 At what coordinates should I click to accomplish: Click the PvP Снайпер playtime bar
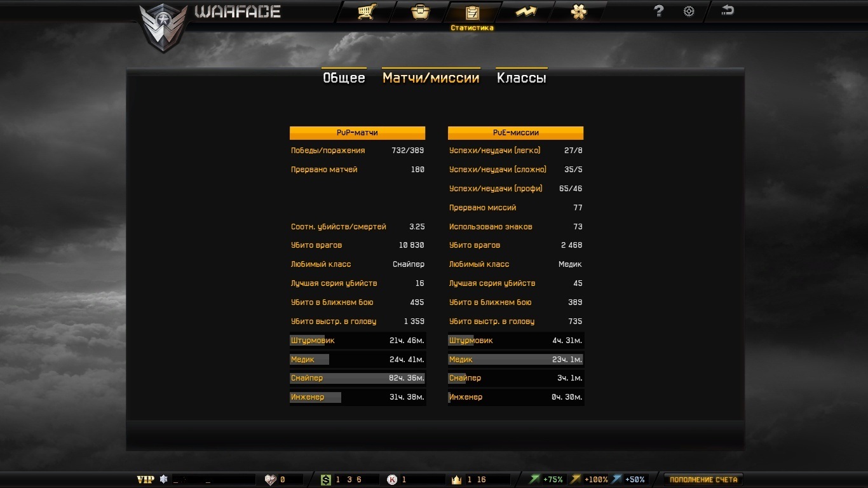(x=358, y=378)
